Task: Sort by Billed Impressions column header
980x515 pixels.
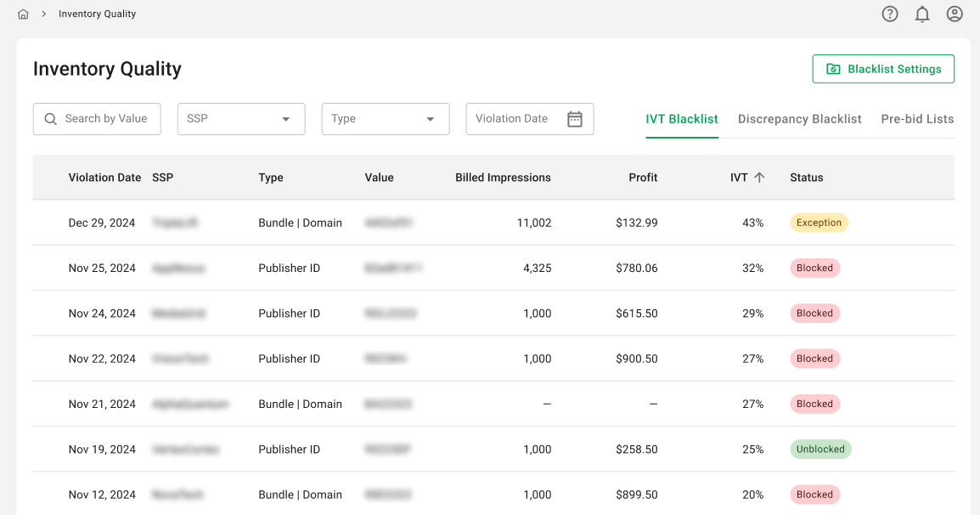Action: (503, 178)
